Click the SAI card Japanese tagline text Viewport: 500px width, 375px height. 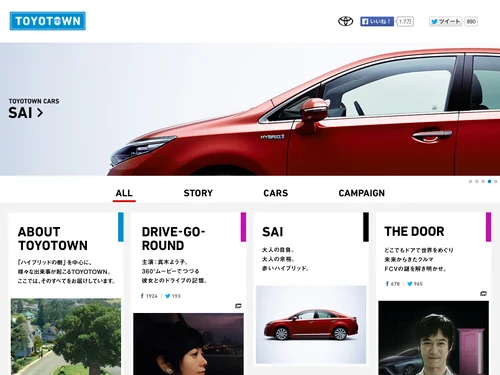pyautogui.click(x=285, y=259)
